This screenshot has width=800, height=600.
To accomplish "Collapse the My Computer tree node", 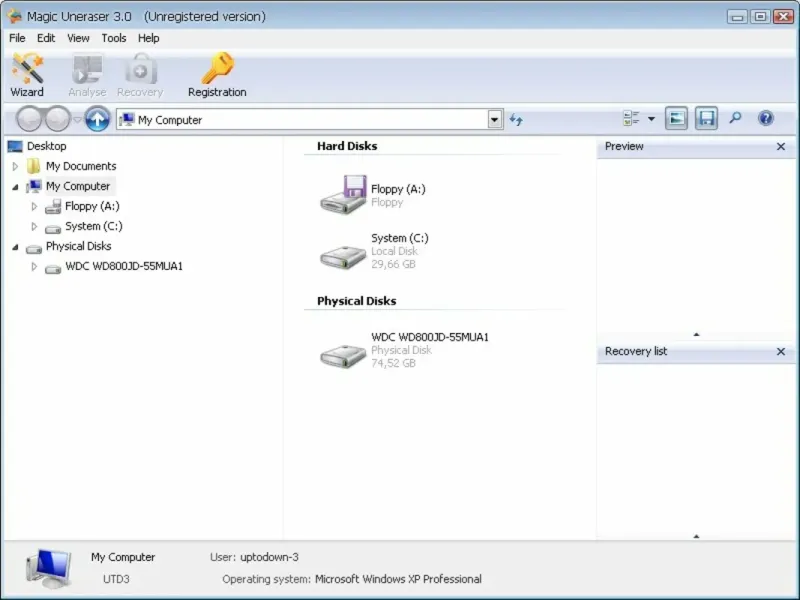I will pos(15,187).
